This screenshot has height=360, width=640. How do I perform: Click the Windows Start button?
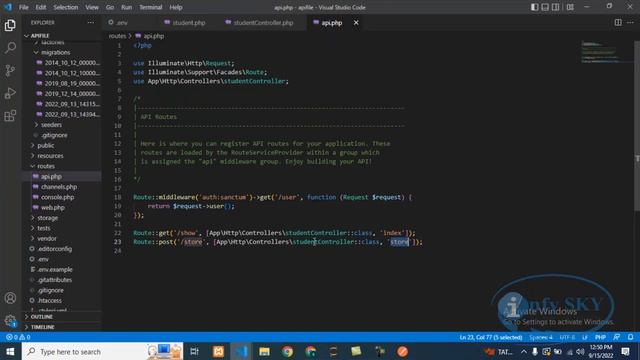point(10,351)
